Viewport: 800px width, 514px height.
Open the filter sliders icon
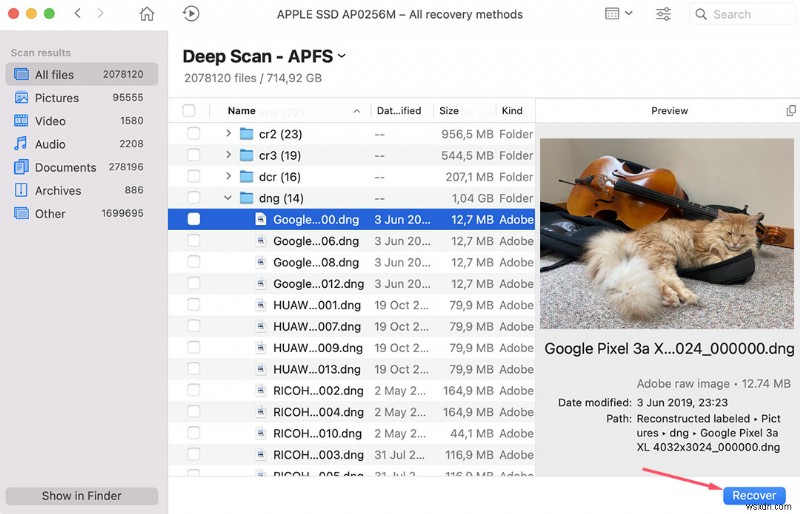663,14
